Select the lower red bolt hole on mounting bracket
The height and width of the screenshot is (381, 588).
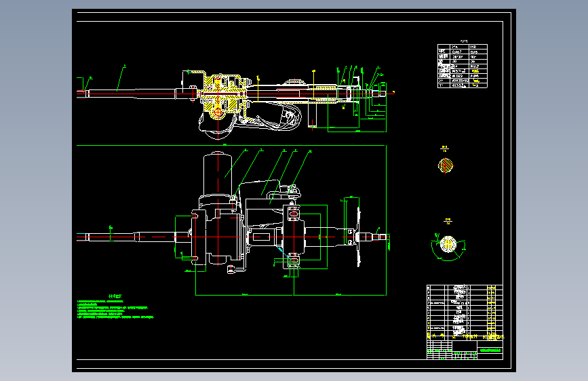coord(294,260)
